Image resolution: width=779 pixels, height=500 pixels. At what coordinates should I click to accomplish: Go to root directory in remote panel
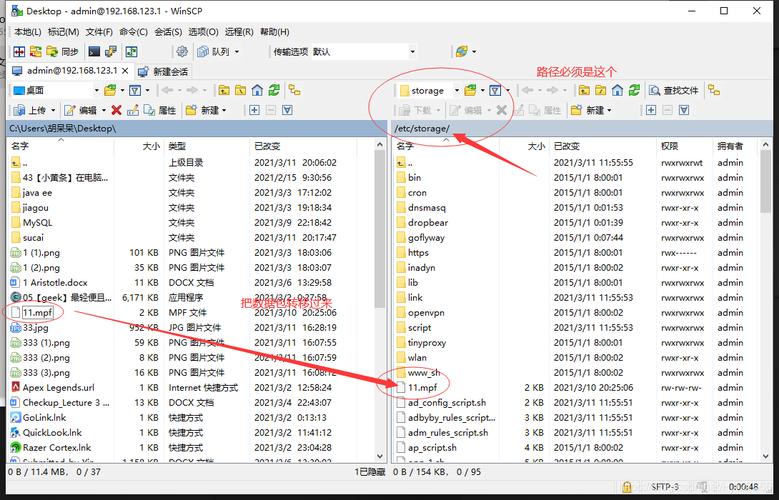pyautogui.click(x=601, y=90)
